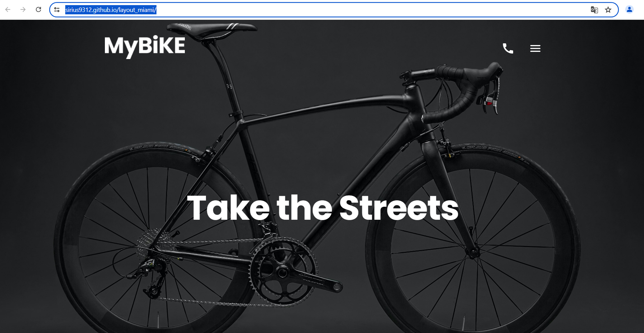Image resolution: width=644 pixels, height=333 pixels.
Task: Reload the current page
Action: [39, 10]
